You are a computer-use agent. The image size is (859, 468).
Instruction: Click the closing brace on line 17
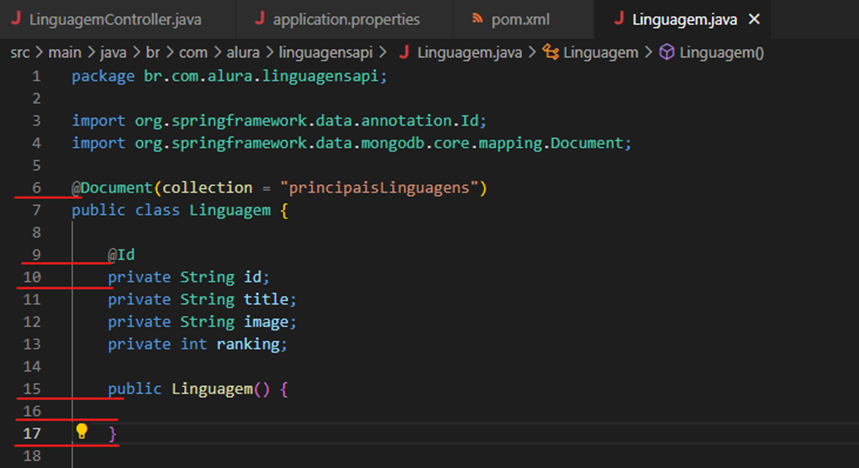[112, 434]
